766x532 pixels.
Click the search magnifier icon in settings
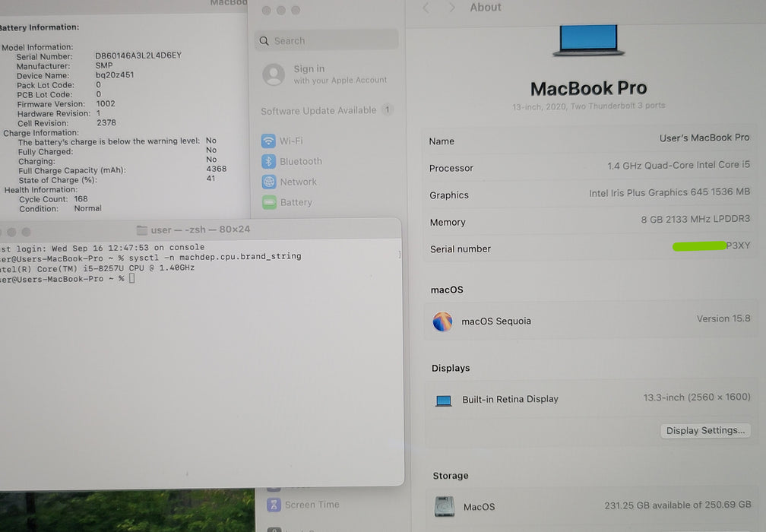pyautogui.click(x=264, y=41)
